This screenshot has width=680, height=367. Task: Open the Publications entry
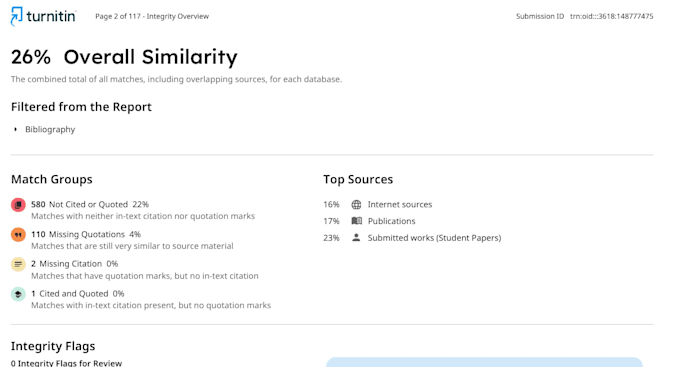click(x=391, y=221)
